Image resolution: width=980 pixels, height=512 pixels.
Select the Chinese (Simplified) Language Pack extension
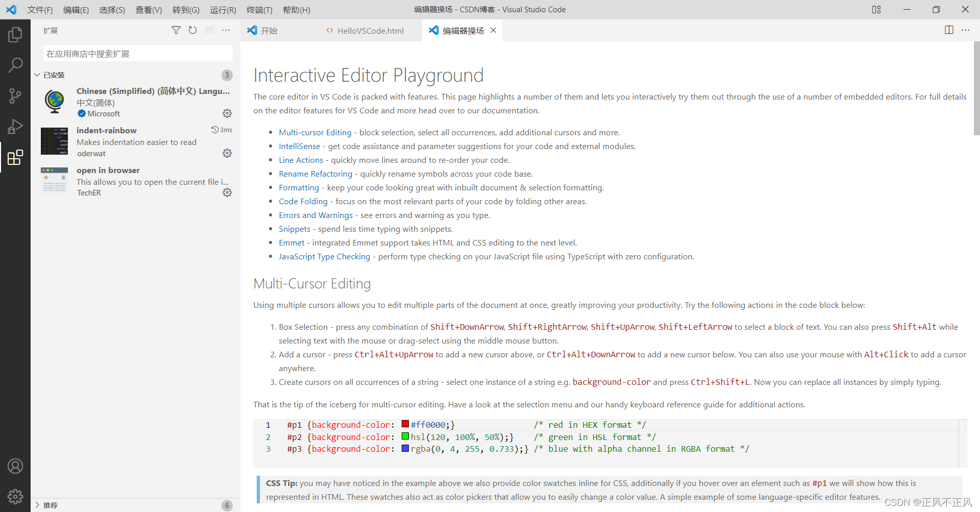tap(135, 102)
